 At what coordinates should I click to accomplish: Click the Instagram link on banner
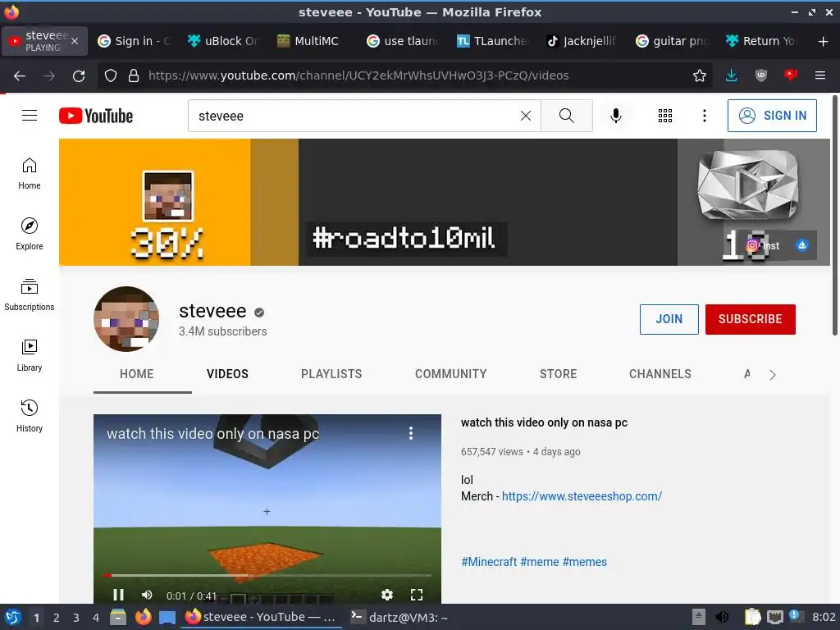(x=762, y=245)
